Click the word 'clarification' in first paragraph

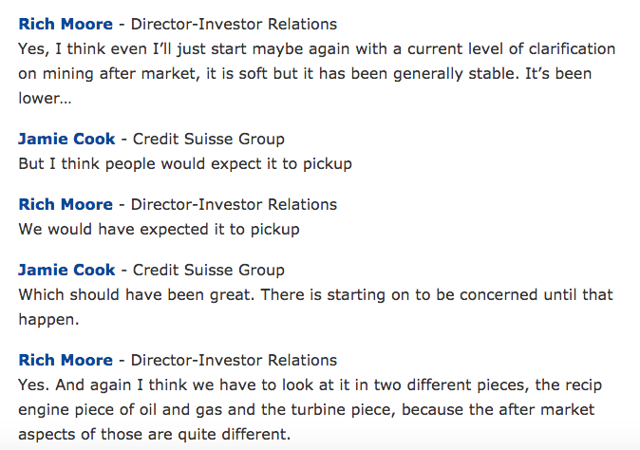pyautogui.click(x=572, y=49)
